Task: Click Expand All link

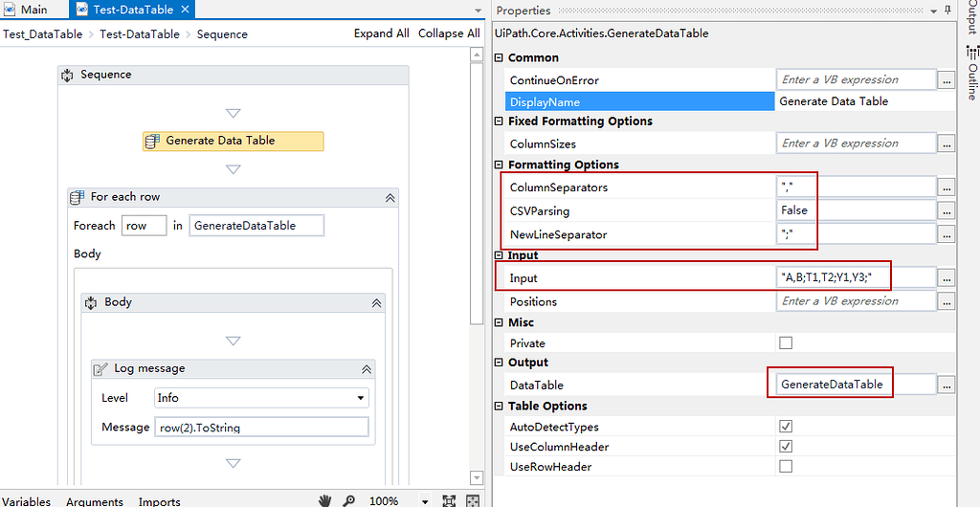Action: (x=381, y=33)
